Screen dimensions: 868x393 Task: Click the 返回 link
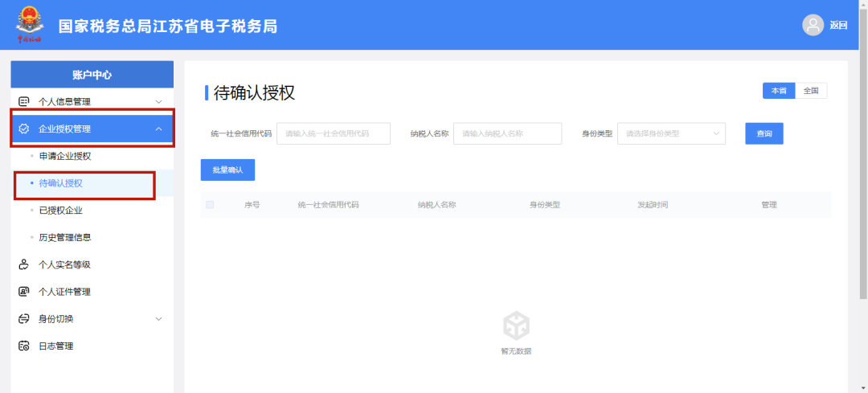(x=838, y=26)
